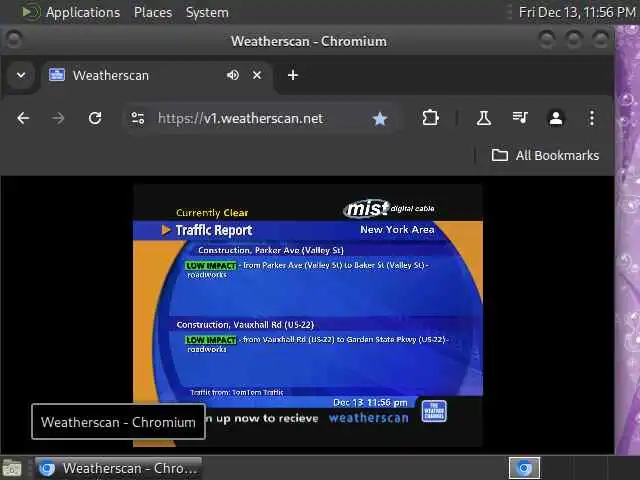
Task: Open media controls icon in toolbar
Action: 520,118
